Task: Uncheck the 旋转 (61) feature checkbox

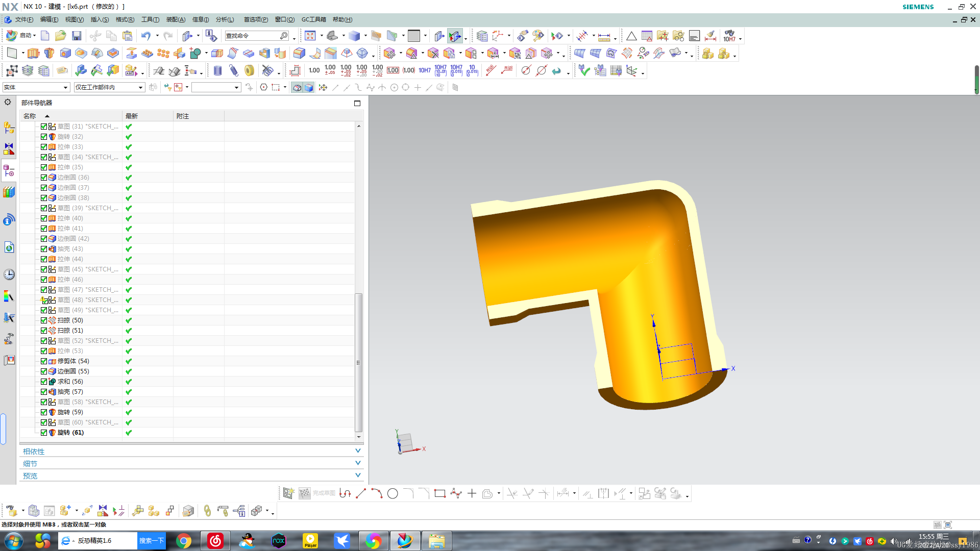Action: (44, 433)
